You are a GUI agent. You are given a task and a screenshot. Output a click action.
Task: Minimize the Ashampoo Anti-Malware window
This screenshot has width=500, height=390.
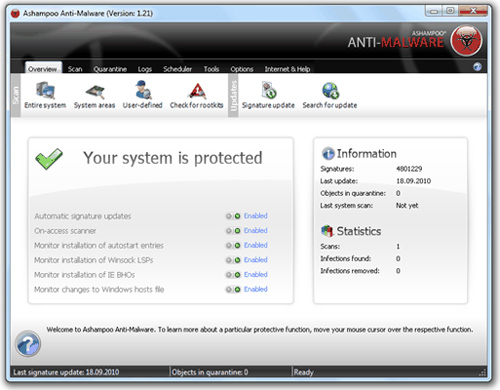click(434, 11)
